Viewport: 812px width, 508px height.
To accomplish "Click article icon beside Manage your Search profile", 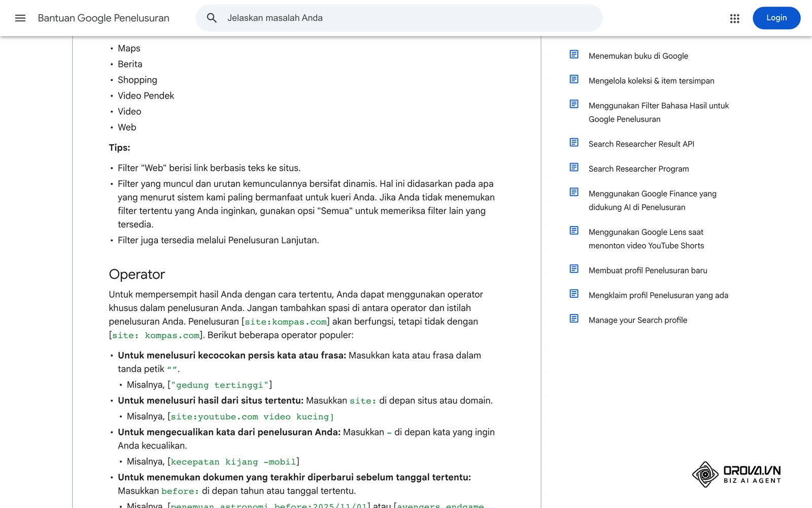I will (574, 319).
